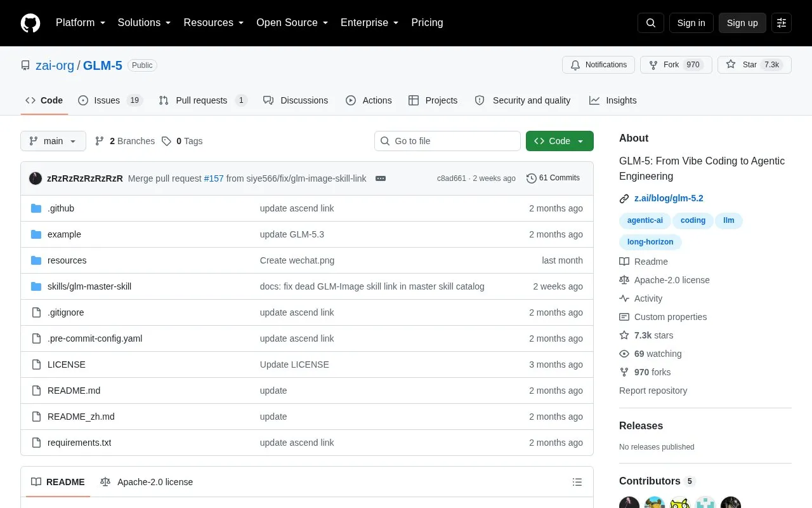Click the Notifications bell button
This screenshot has height=508, width=812.
point(598,65)
